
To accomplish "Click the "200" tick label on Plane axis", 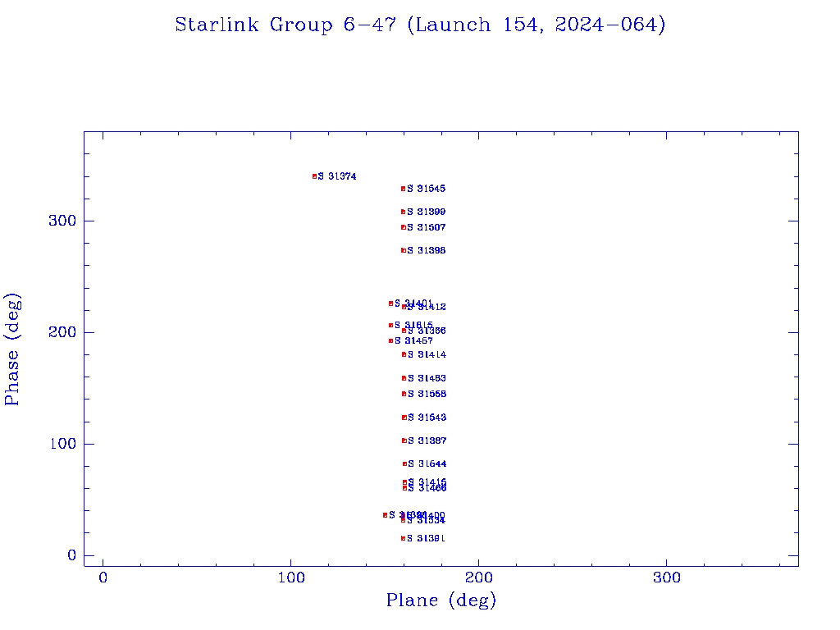I will [x=479, y=577].
